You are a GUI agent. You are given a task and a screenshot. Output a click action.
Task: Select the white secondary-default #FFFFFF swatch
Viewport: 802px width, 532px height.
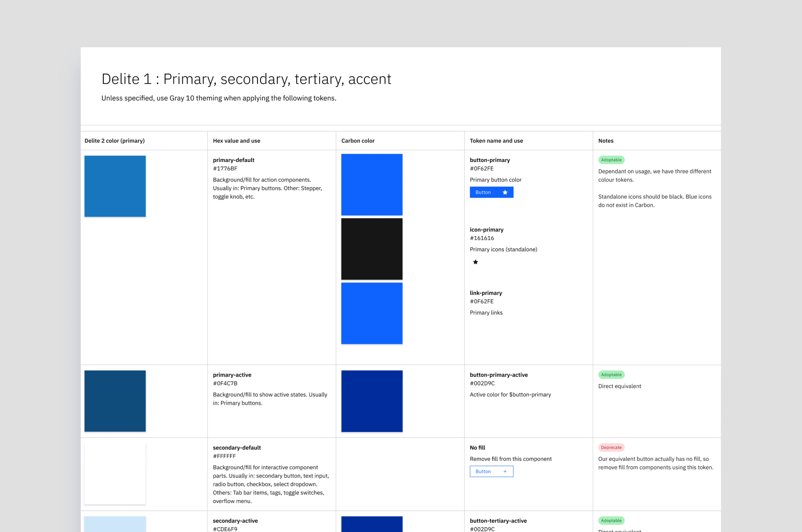tap(115, 474)
